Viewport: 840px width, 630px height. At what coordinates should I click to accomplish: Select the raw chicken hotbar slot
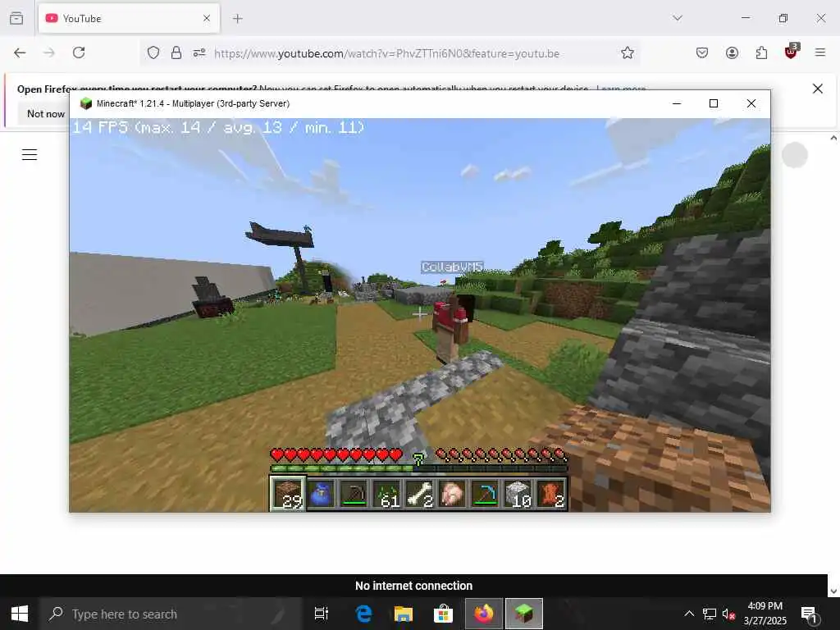[x=452, y=493]
